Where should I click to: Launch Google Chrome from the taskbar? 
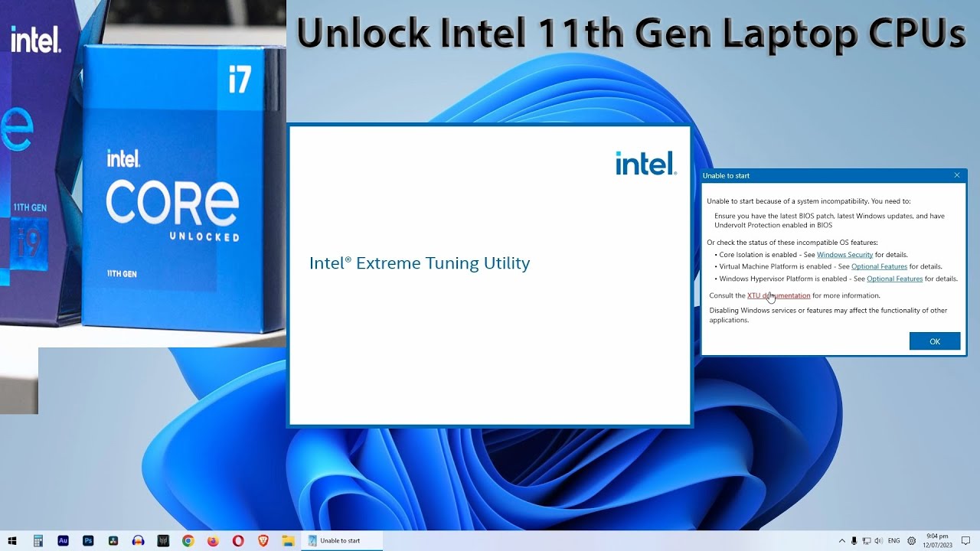point(188,540)
